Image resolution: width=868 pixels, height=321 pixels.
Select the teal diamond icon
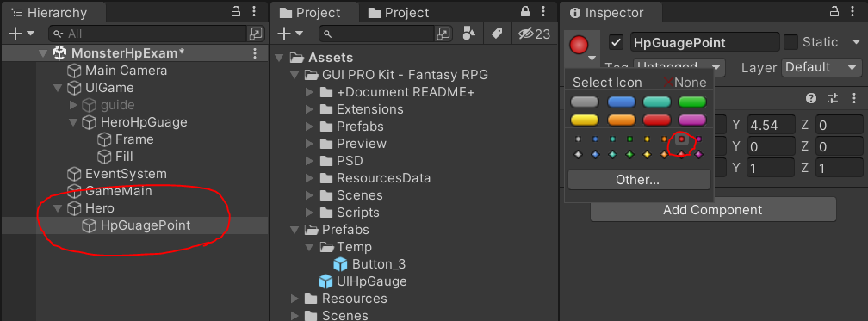[x=612, y=155]
